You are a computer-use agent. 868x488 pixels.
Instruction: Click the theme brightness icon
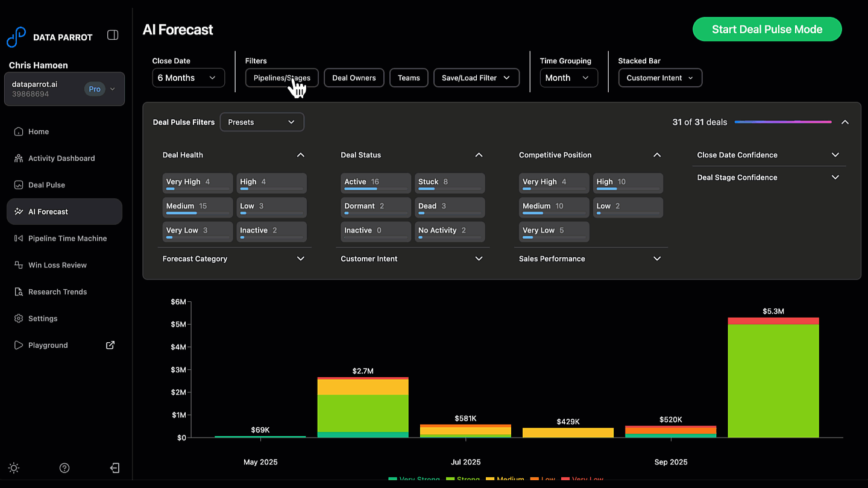(13, 468)
